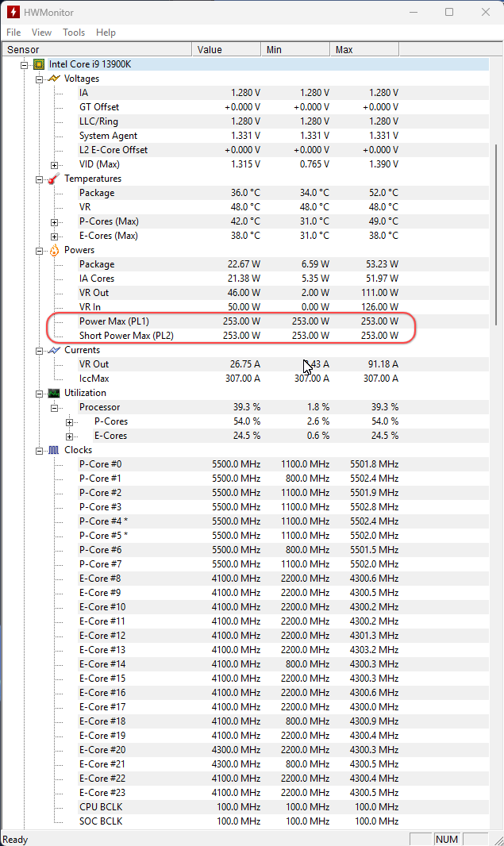Click the Voltages lightning icon

[54, 79]
